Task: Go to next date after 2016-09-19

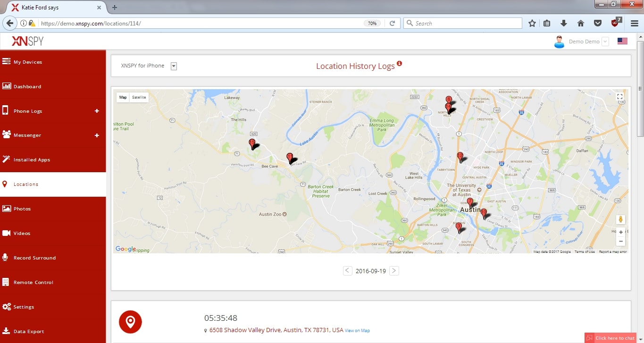Action: click(394, 271)
